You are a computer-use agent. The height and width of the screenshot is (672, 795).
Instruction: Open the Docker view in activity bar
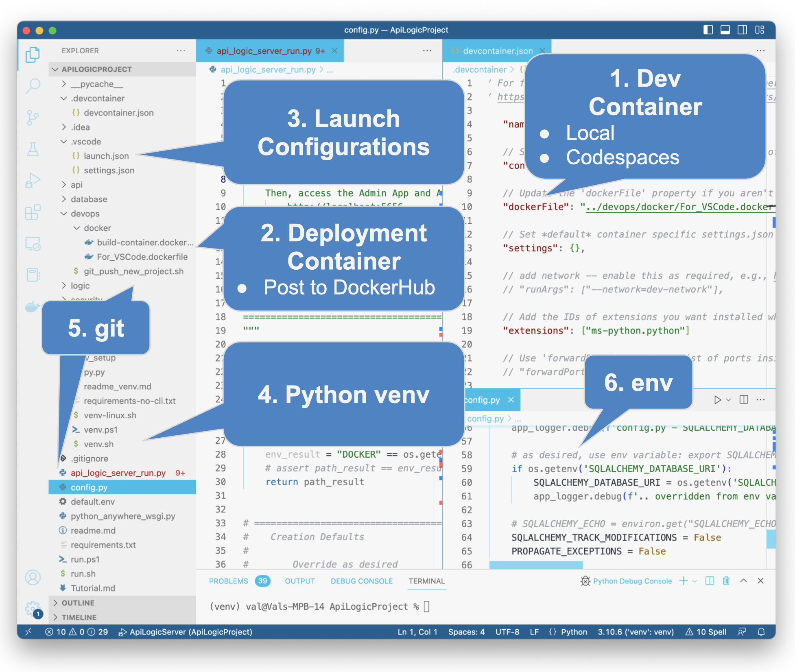pos(33,306)
